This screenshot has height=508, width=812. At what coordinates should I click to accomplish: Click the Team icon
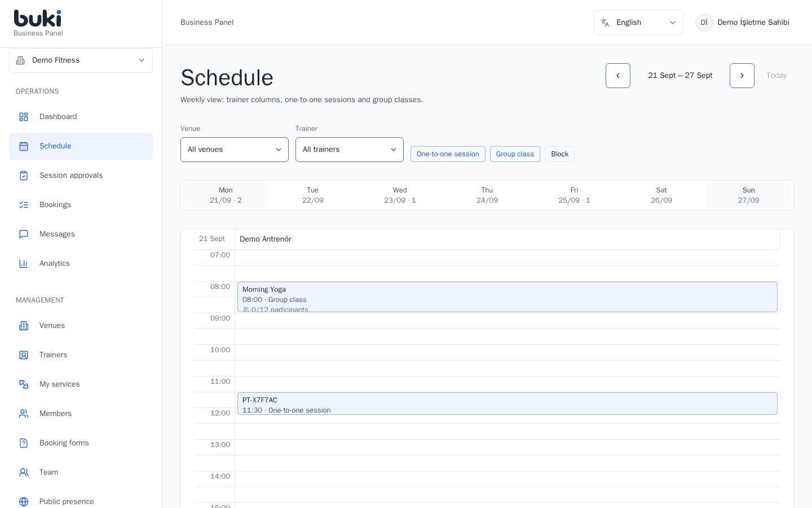(x=24, y=472)
